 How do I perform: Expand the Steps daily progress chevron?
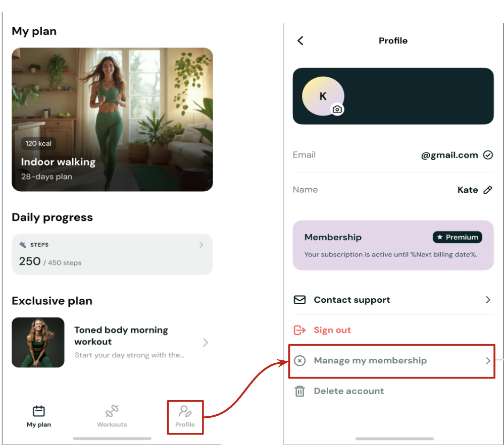201,245
